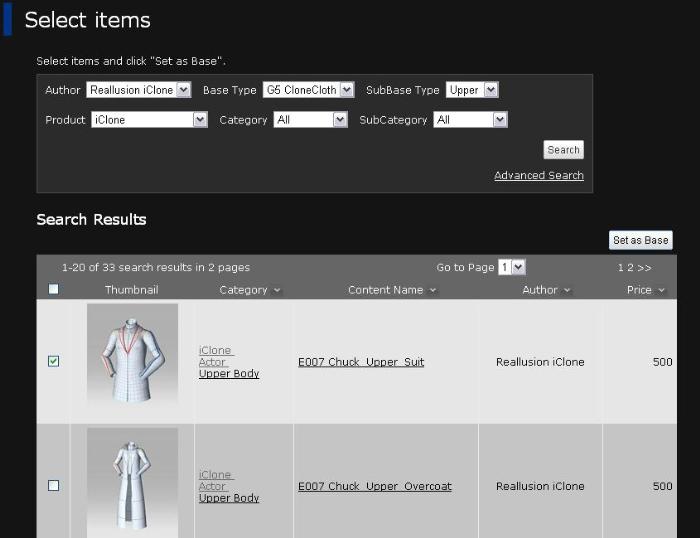This screenshot has width=700, height=538.
Task: Click iClone category link in Overcoat row
Action: pos(216,475)
